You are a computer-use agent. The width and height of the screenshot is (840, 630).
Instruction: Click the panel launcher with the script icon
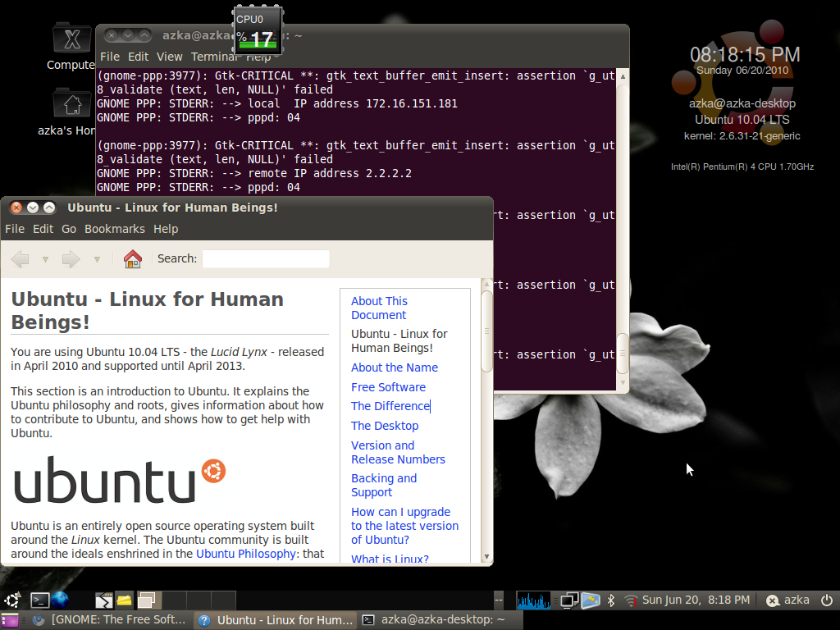(x=104, y=600)
